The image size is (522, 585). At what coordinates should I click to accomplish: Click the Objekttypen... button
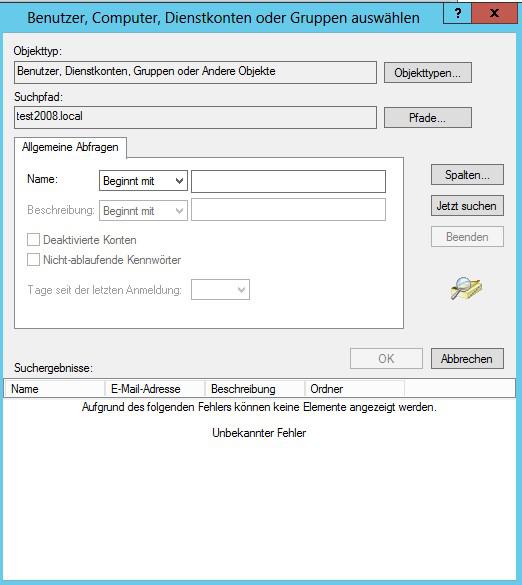pos(428,73)
